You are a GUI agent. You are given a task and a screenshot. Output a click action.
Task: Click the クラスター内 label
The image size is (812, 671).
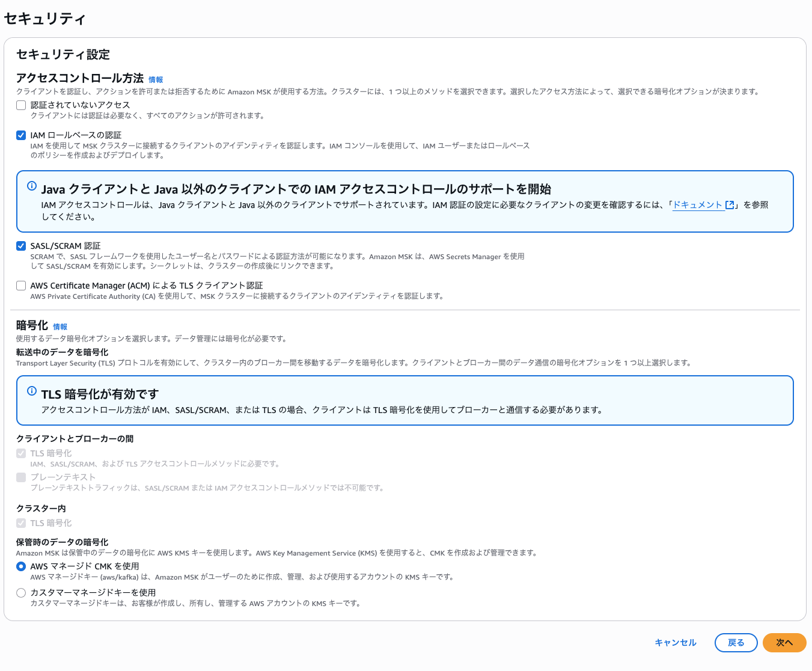41,509
